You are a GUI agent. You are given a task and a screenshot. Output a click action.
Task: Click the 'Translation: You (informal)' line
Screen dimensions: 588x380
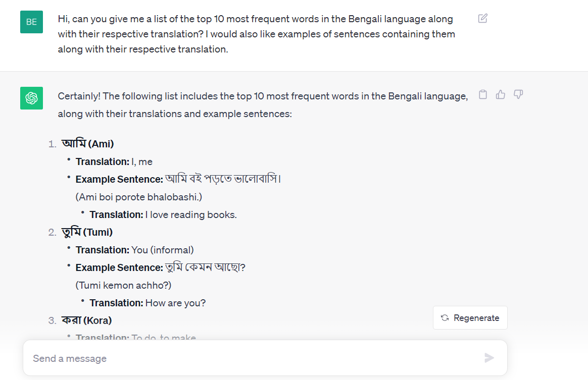pyautogui.click(x=135, y=250)
